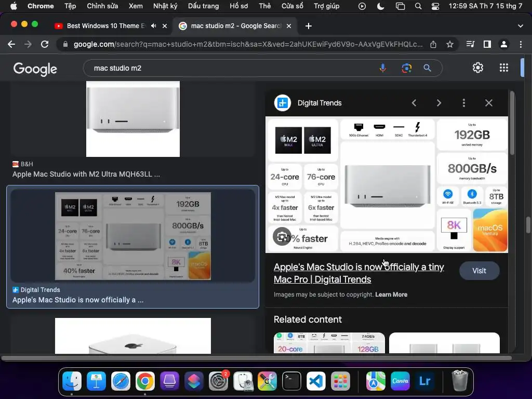
Task: Search inside image using Lens overlay button
Action: coord(282,236)
